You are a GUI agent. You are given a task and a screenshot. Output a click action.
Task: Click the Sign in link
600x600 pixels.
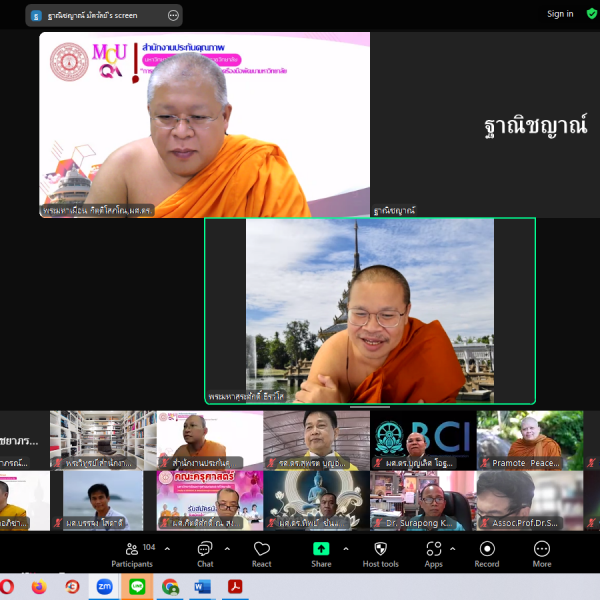pyautogui.click(x=560, y=14)
